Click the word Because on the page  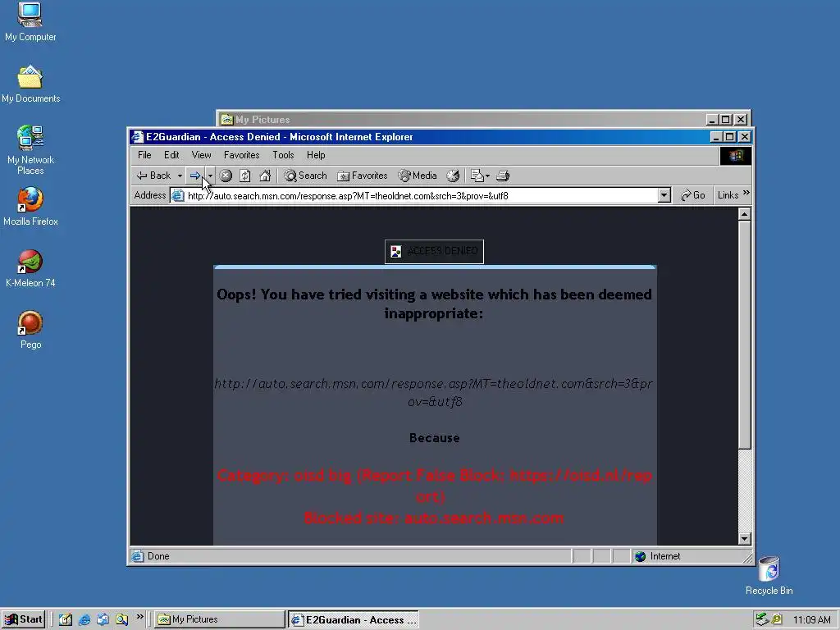pos(435,438)
